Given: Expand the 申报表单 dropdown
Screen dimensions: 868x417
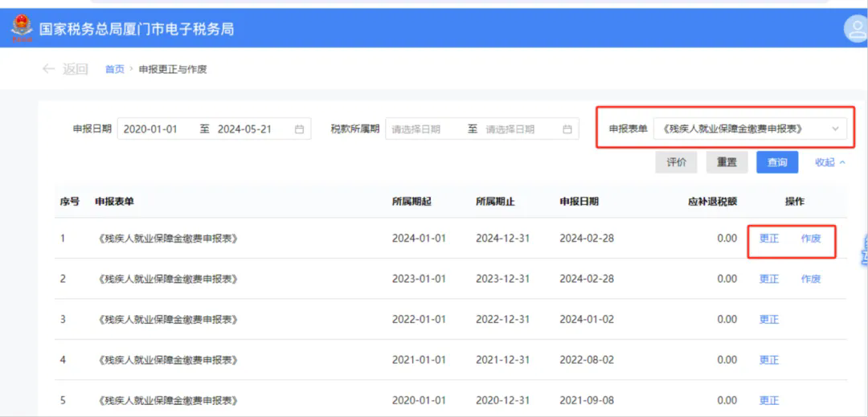Looking at the screenshot, I should coord(750,129).
